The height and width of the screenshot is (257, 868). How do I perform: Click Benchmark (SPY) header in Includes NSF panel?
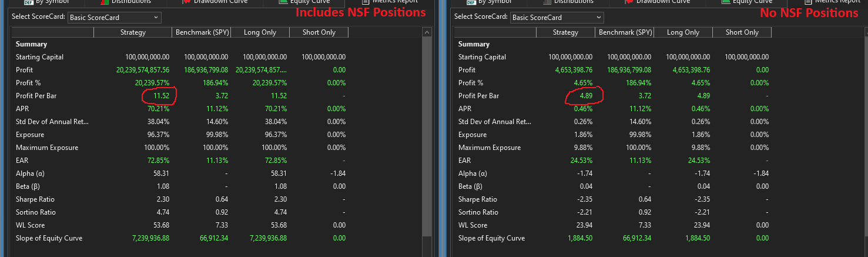click(x=202, y=32)
